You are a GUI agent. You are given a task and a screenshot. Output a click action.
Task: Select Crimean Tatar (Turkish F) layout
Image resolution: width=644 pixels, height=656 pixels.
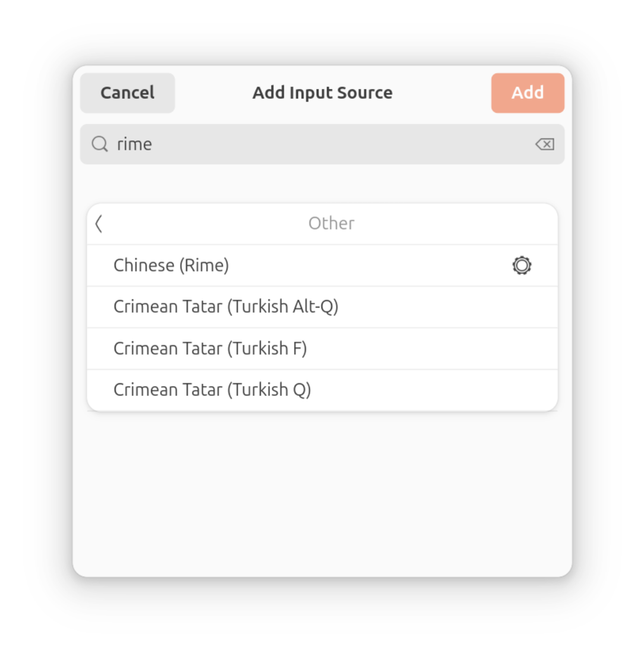[210, 348]
